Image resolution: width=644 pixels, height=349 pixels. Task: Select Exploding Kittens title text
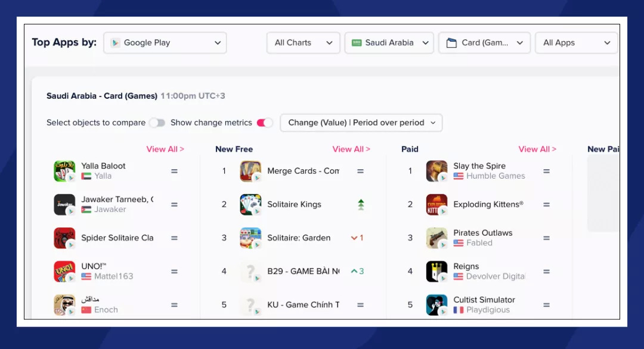pyautogui.click(x=488, y=204)
